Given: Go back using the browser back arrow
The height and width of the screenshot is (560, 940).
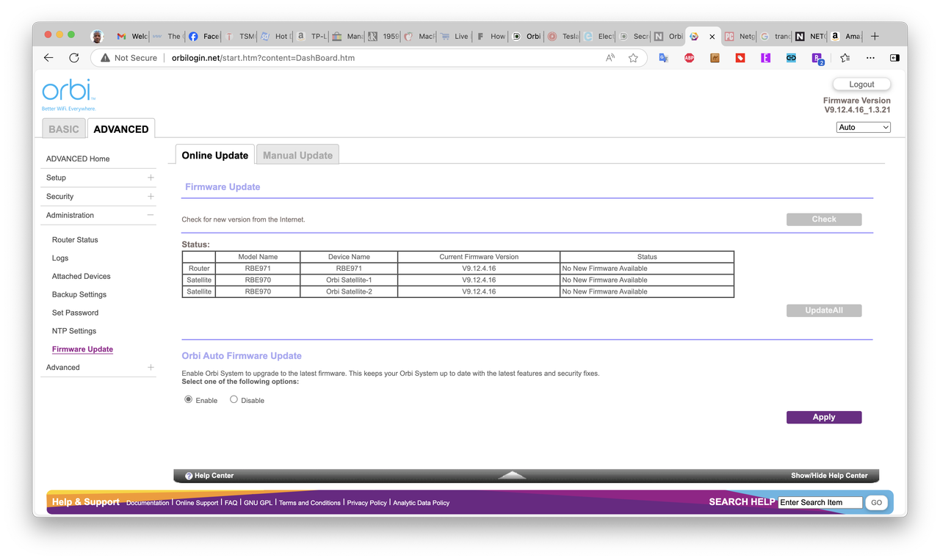Looking at the screenshot, I should click(x=48, y=58).
